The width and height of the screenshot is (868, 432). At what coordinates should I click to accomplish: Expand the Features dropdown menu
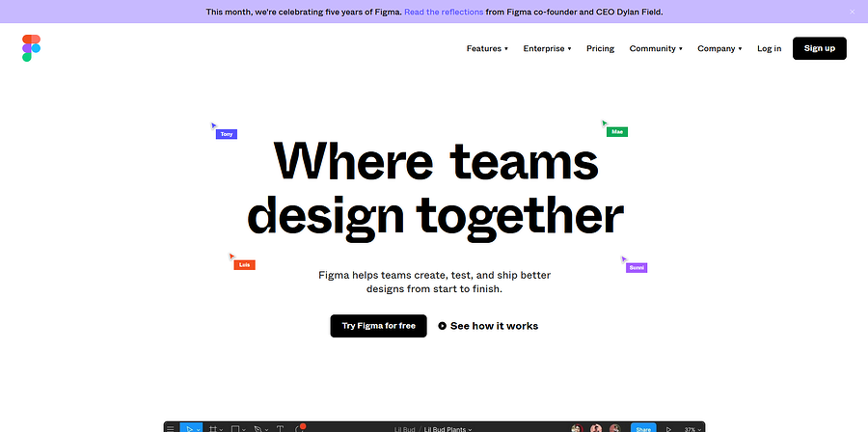[x=487, y=48]
